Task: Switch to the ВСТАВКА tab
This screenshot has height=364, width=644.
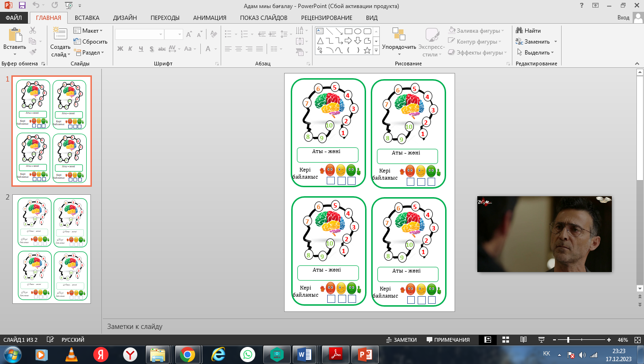Action: point(87,18)
